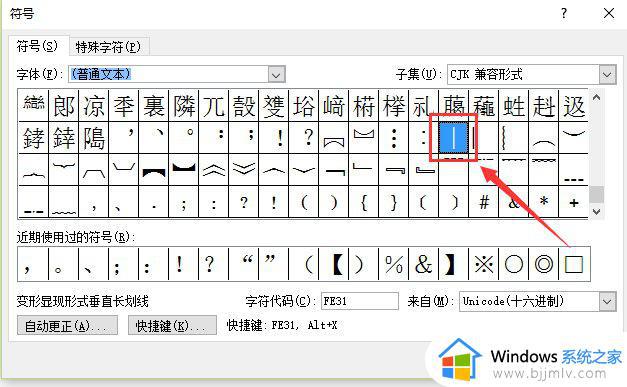Click the 快捷键: FE31, Alt+X text
Viewport: 627px width, 387px height.
pos(282,325)
